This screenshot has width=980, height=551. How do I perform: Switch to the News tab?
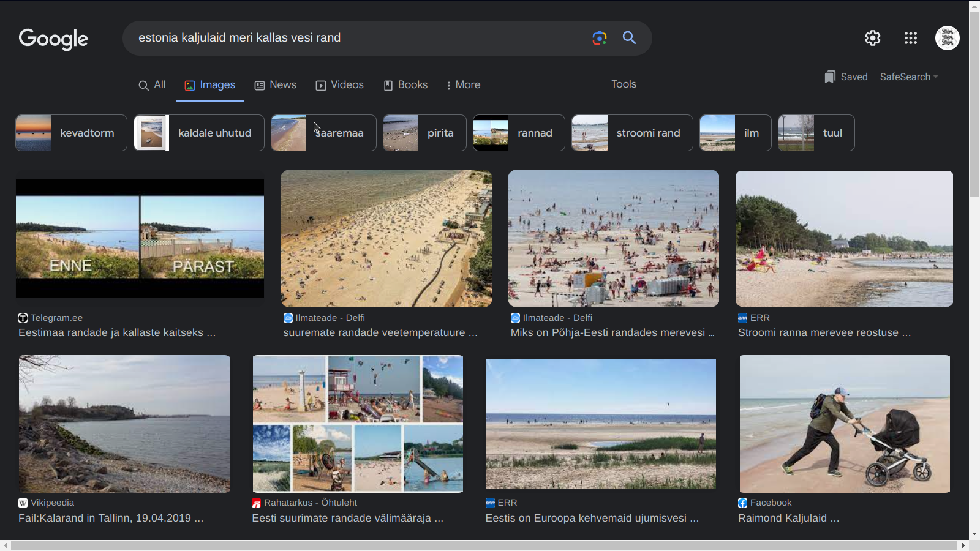click(276, 85)
